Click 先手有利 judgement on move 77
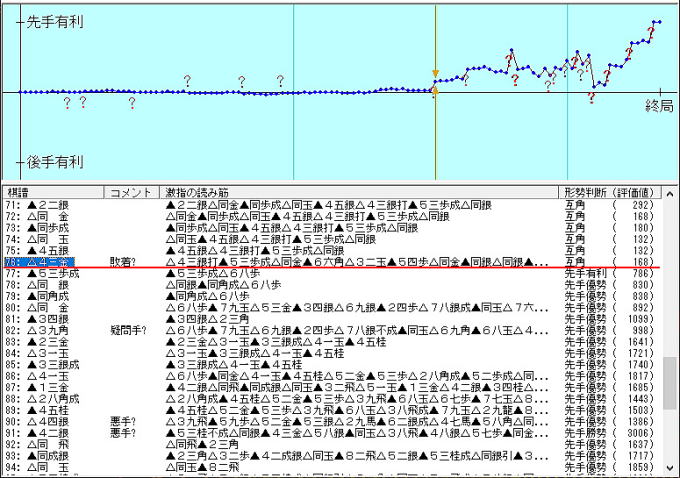Image resolution: width=680 pixels, height=478 pixels. point(585,274)
